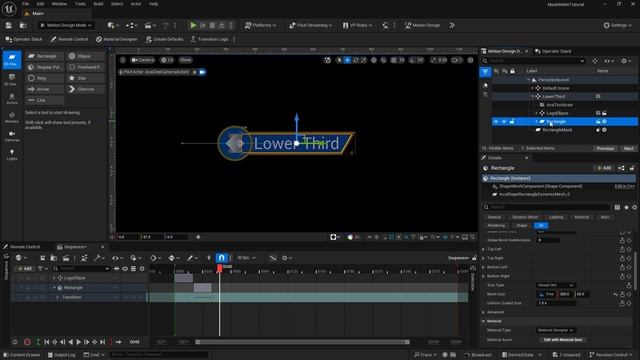Select the Star shape tool
Screen dimensions: 640x360
(85, 78)
